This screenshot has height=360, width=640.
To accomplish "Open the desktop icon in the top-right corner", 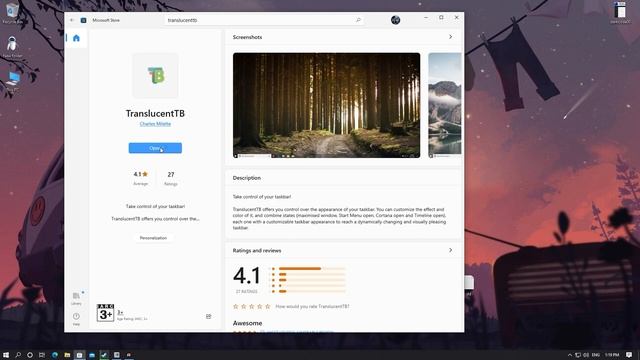I will click(x=620, y=13).
